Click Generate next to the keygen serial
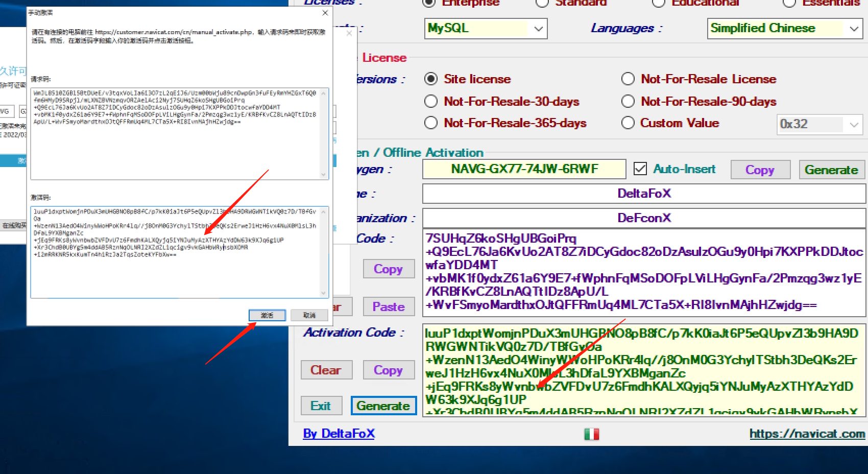This screenshot has height=474, width=868. (831, 170)
